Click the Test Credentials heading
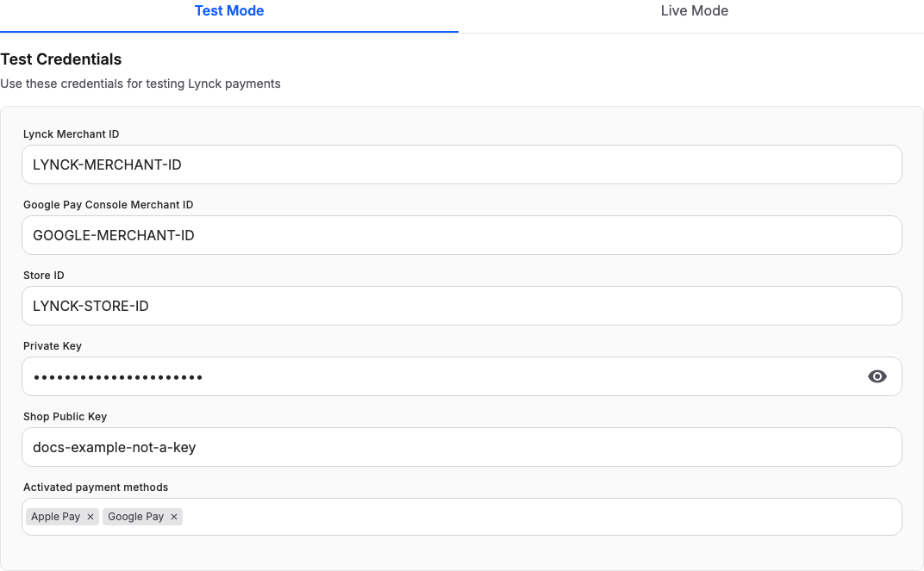The width and height of the screenshot is (924, 571). (x=60, y=59)
